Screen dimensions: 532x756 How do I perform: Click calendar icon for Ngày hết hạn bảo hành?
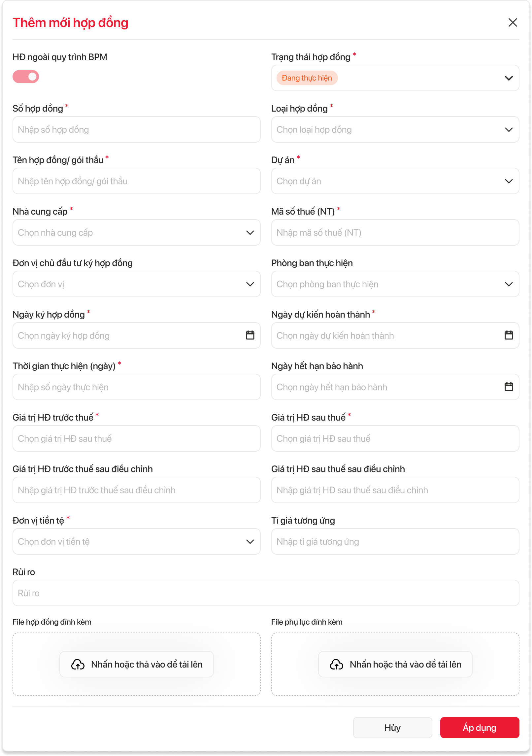click(x=509, y=387)
